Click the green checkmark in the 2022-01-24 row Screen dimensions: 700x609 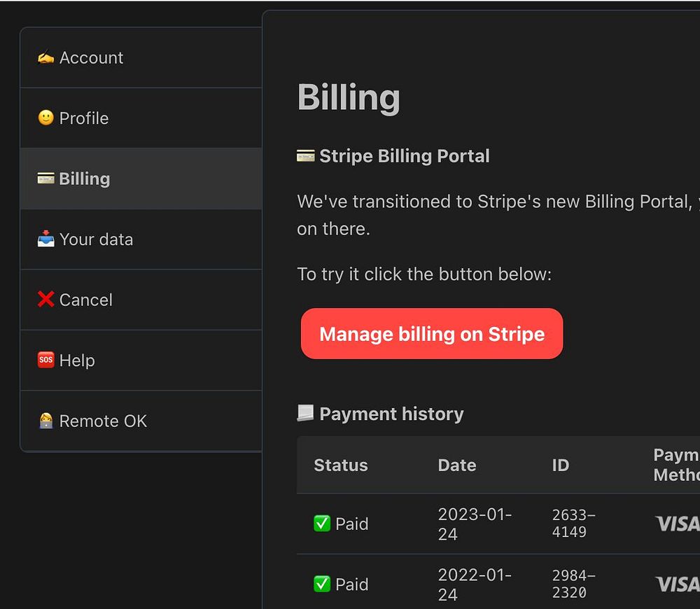click(x=322, y=584)
